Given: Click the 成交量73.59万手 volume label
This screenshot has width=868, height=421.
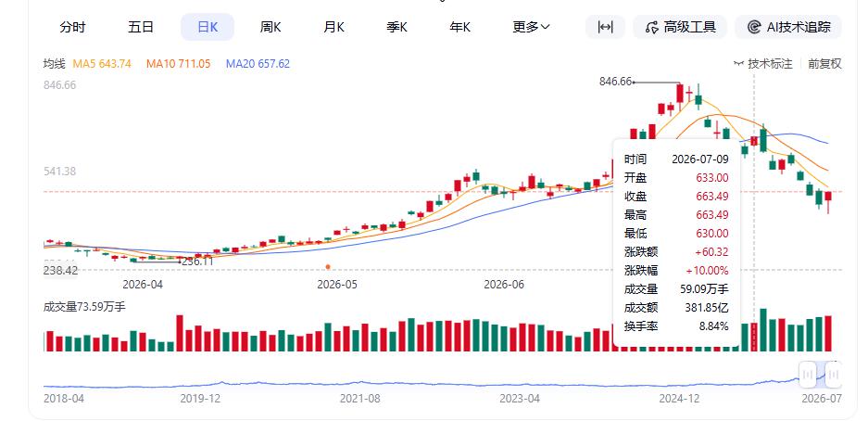Looking at the screenshot, I should (84, 306).
